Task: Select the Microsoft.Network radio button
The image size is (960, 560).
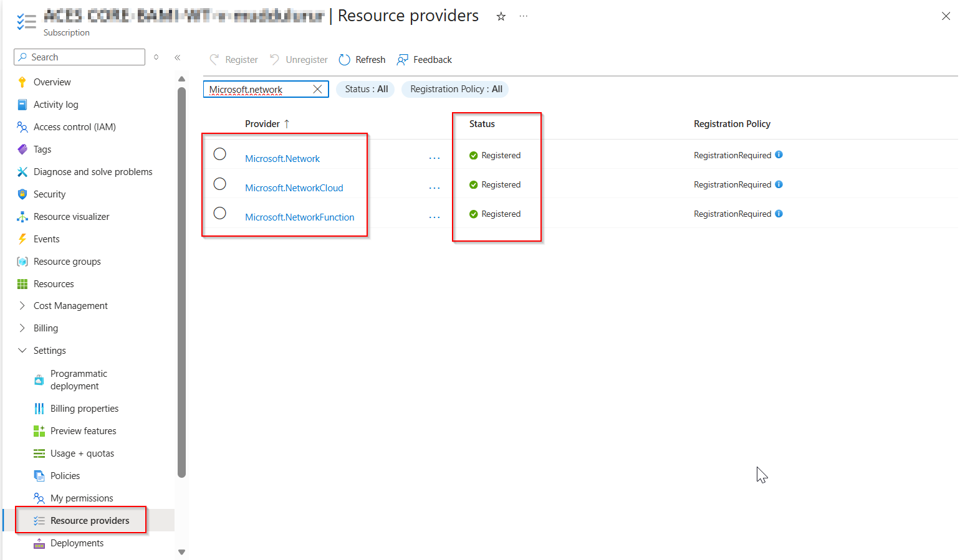Action: coord(220,154)
